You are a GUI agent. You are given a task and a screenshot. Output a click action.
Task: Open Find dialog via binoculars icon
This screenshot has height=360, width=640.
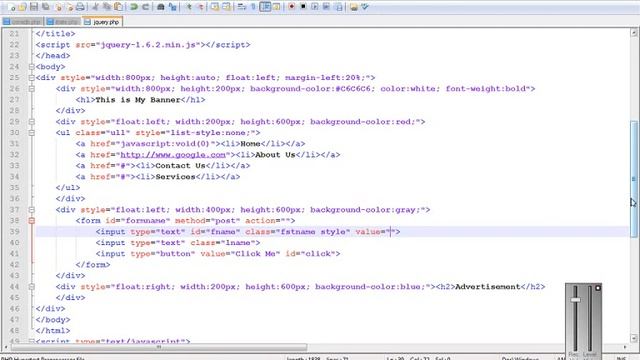[160, 7]
